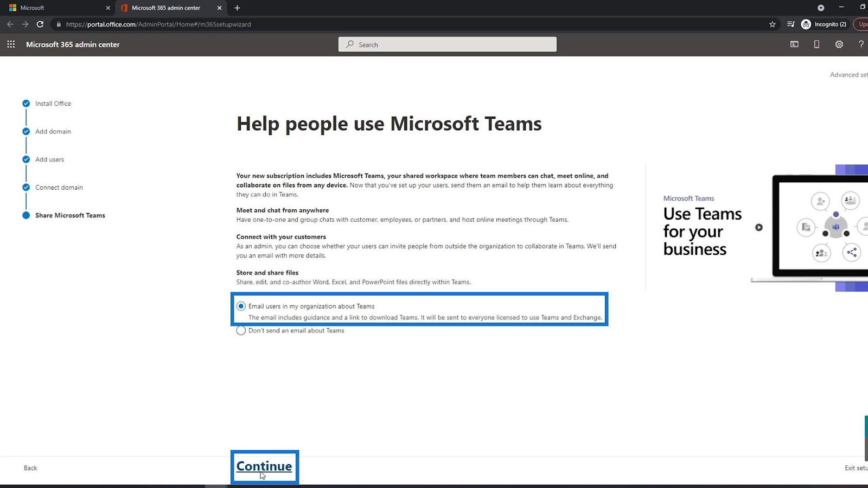This screenshot has width=868, height=488.
Task: Click into the admin center Search box
Action: (x=448, y=44)
